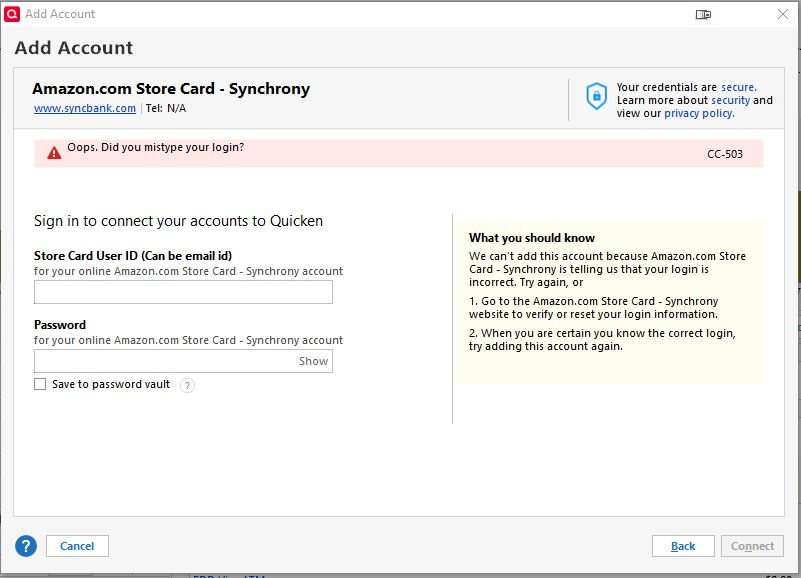View the privacy policy link

(698, 113)
